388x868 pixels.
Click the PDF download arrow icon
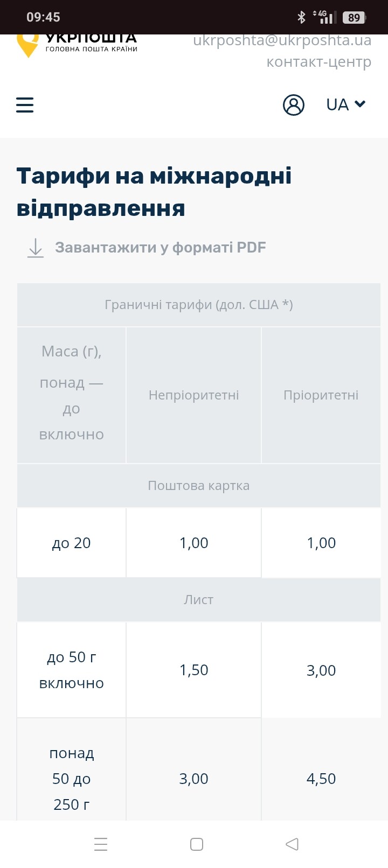36,248
